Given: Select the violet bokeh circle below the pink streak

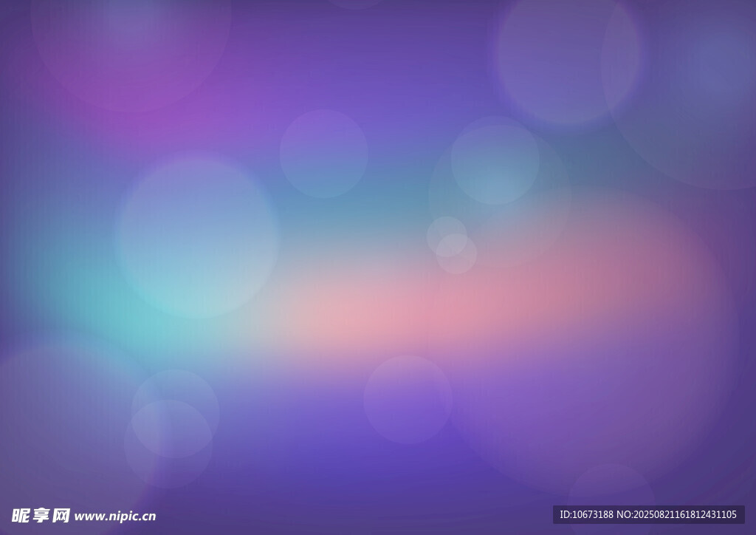Looking at the screenshot, I should (x=408, y=399).
